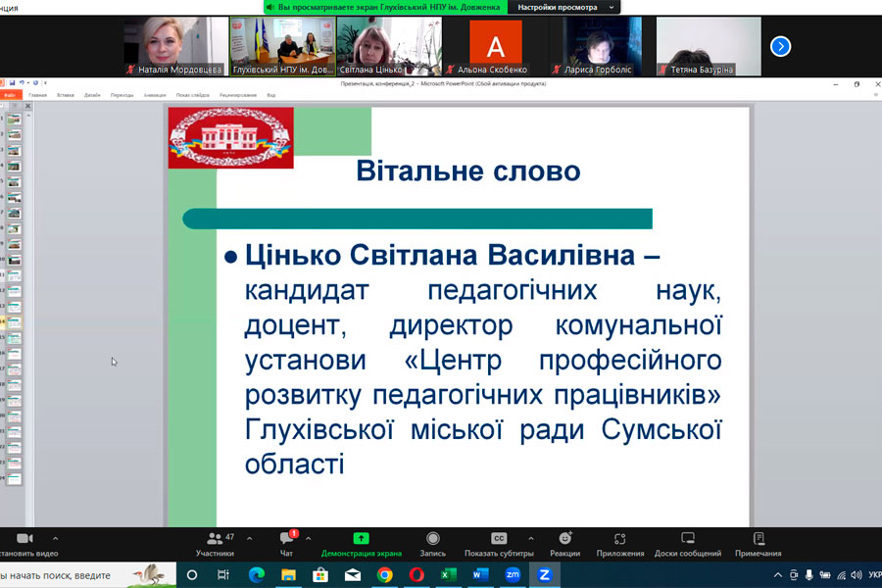Click the microphone icon in system tray

[808, 575]
